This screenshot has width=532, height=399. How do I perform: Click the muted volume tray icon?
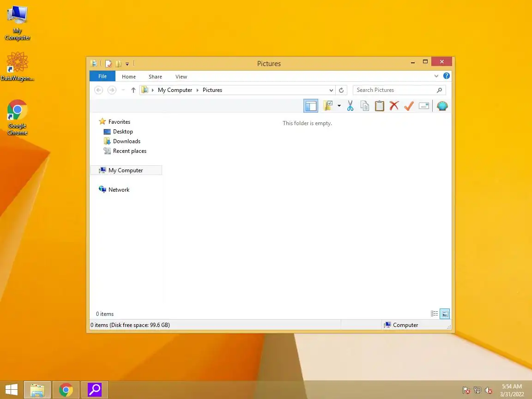point(489,391)
